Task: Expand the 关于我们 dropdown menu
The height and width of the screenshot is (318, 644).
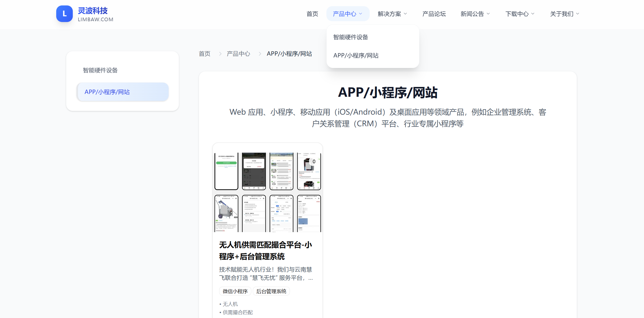Action: click(x=564, y=14)
